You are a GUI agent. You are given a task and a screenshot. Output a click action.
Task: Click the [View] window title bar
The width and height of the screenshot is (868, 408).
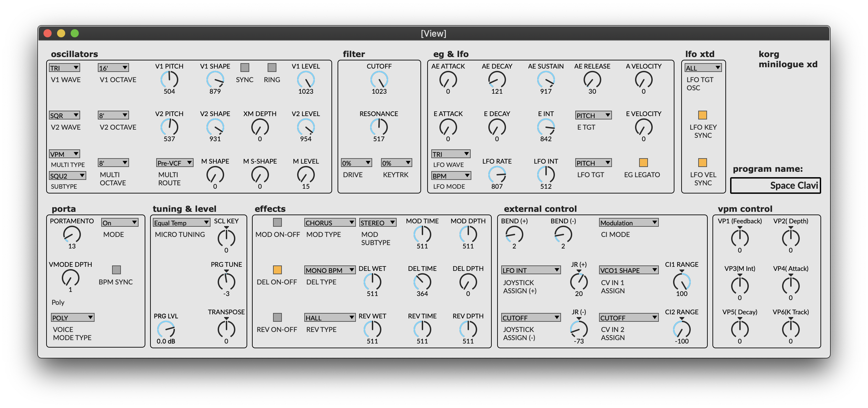(x=434, y=33)
